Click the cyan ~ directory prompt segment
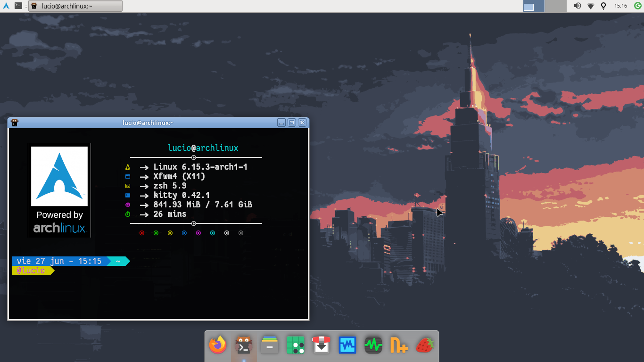Viewport: 644px width, 362px height. click(118, 261)
